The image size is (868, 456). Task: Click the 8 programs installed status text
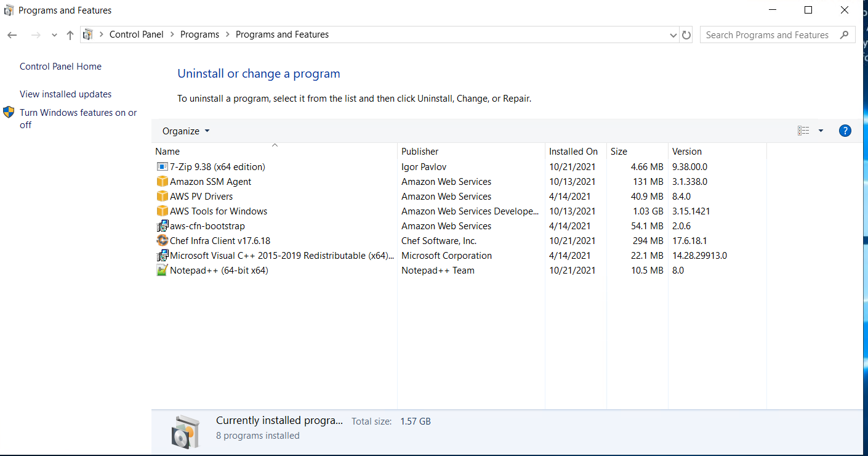[258, 436]
